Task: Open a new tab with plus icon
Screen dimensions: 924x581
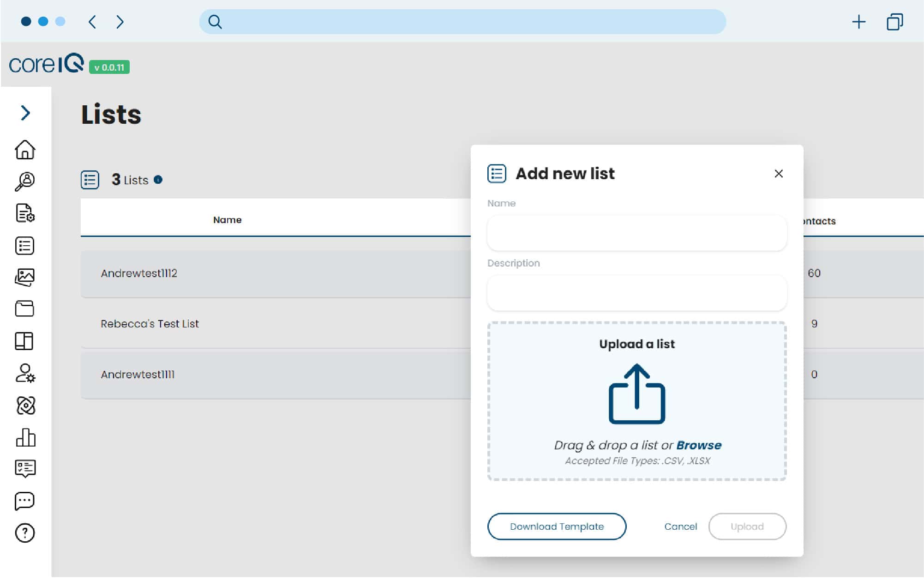Action: (x=858, y=22)
